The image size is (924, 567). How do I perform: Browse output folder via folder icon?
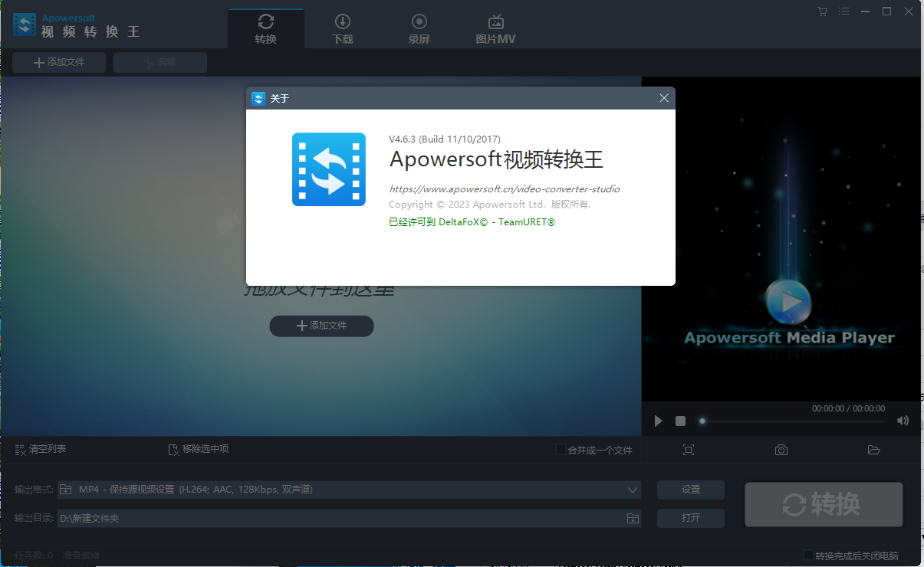coord(633,519)
